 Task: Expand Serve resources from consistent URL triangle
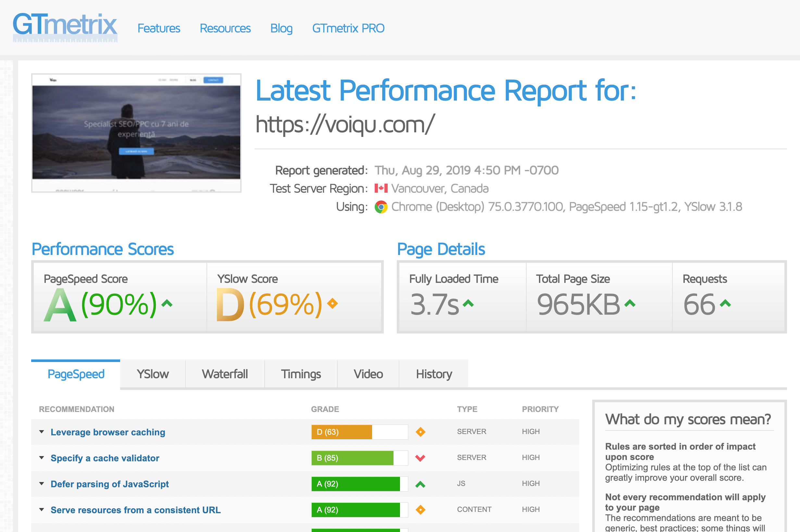coord(42,510)
